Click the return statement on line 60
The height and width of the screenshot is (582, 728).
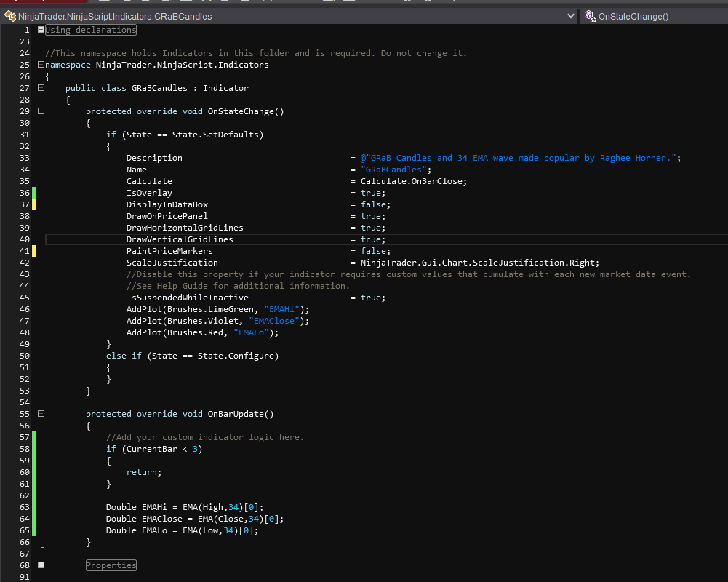[141, 472]
